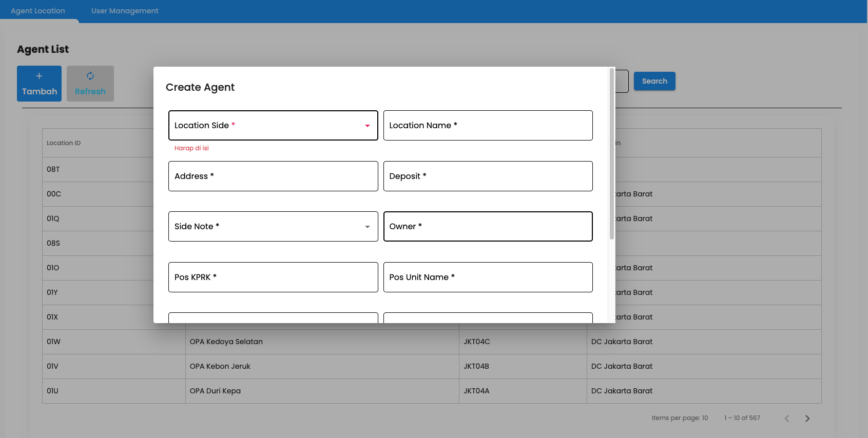Switch to the User Management tab
Viewport: 868px width, 438px height.
pyautogui.click(x=125, y=11)
